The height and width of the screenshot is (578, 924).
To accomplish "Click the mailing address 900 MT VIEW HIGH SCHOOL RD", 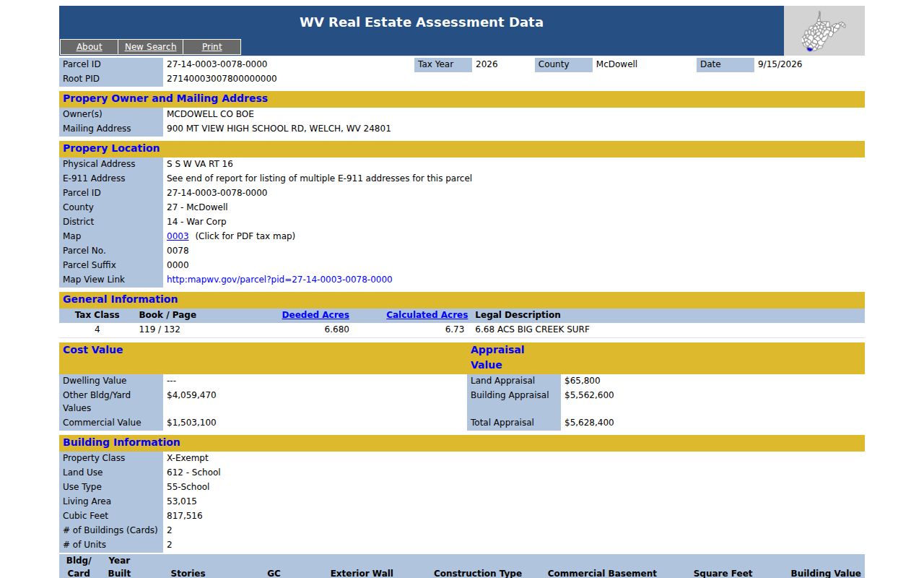I will click(x=279, y=129).
